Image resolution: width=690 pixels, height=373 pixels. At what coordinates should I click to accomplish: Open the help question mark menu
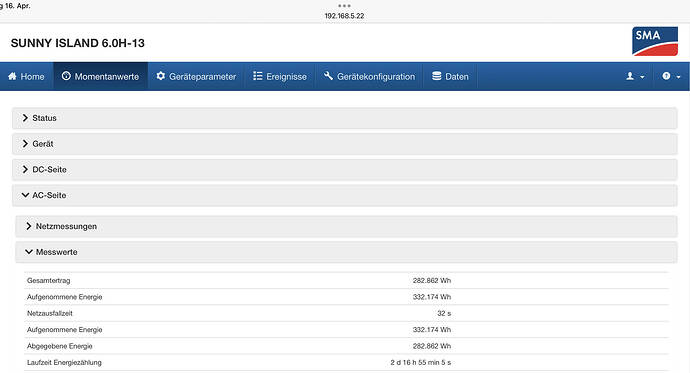(x=666, y=76)
